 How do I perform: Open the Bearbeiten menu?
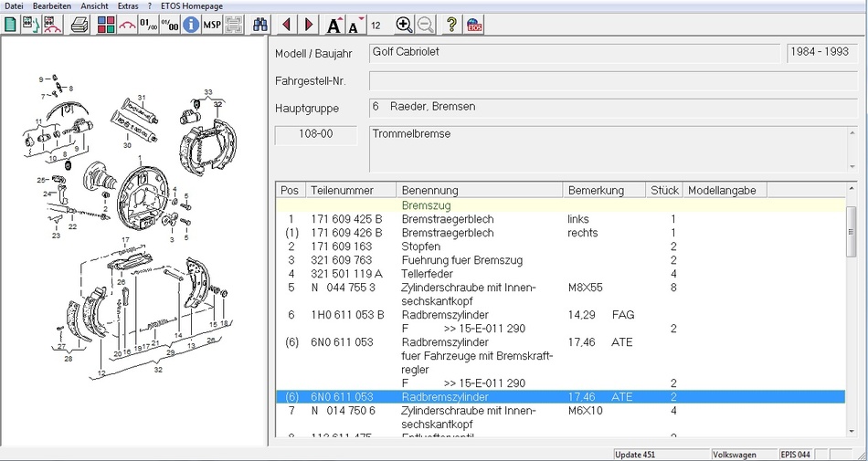pos(52,6)
